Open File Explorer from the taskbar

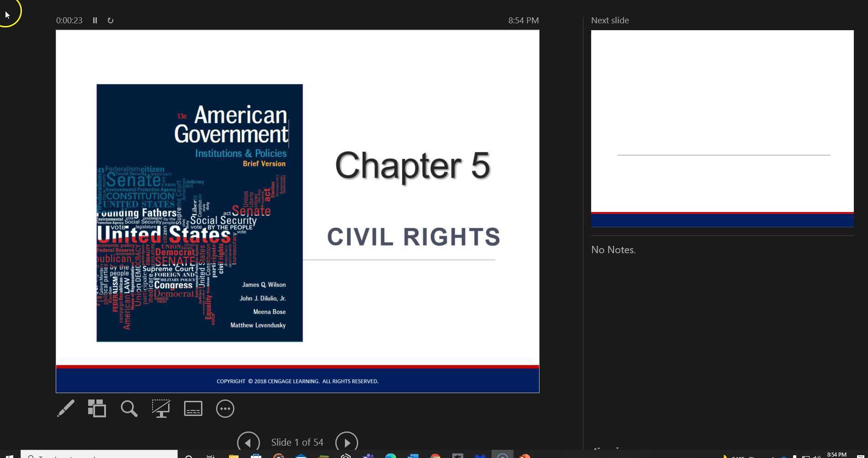point(233,456)
